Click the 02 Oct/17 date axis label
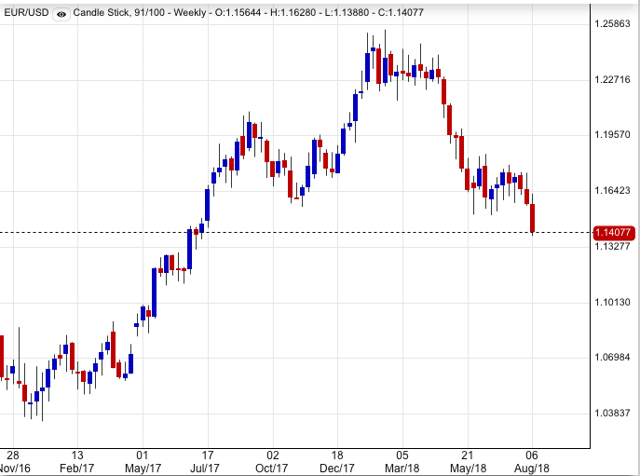 tap(272, 462)
